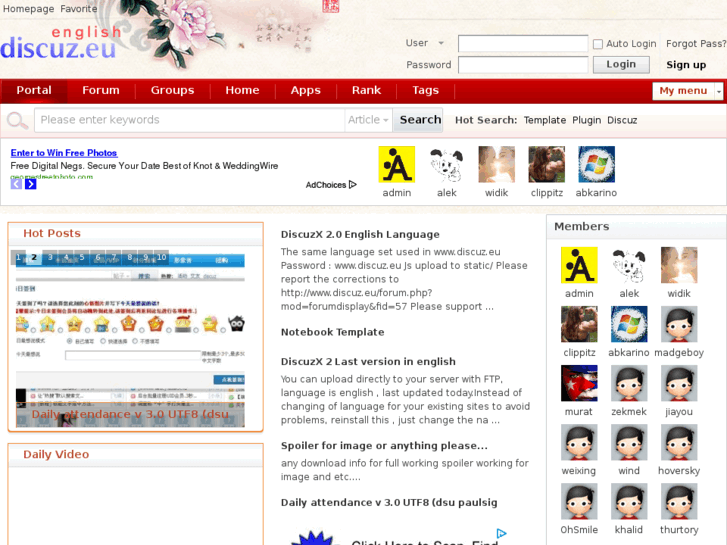This screenshot has height=545, width=727.
Task: Click the ad's next arrow button
Action: coord(31,184)
